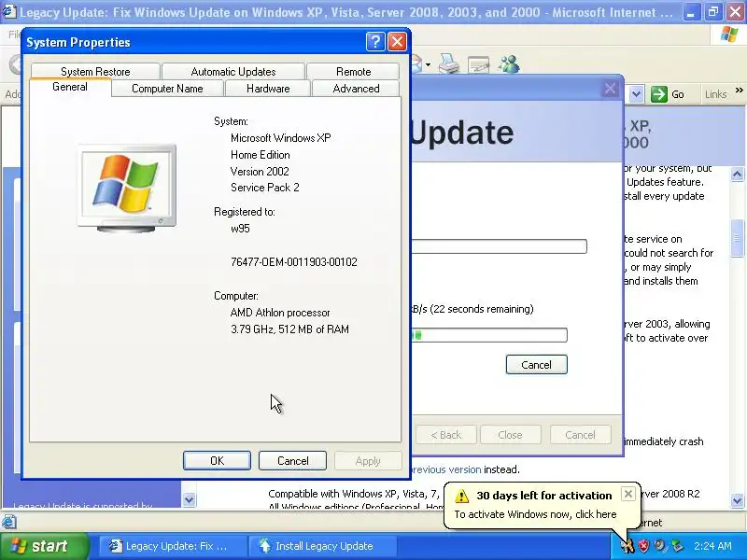
Task: Click the Cancel button under download progress
Action: [x=536, y=365]
